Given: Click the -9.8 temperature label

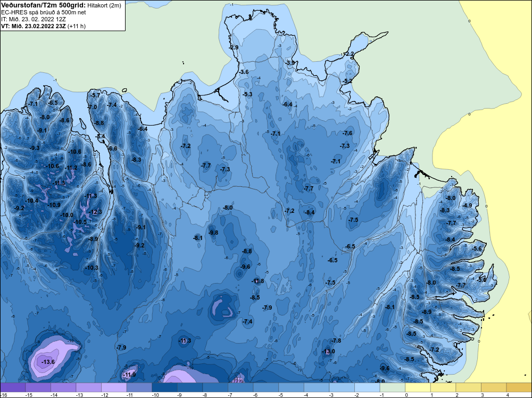Looking at the screenshot, I should click(213, 233).
